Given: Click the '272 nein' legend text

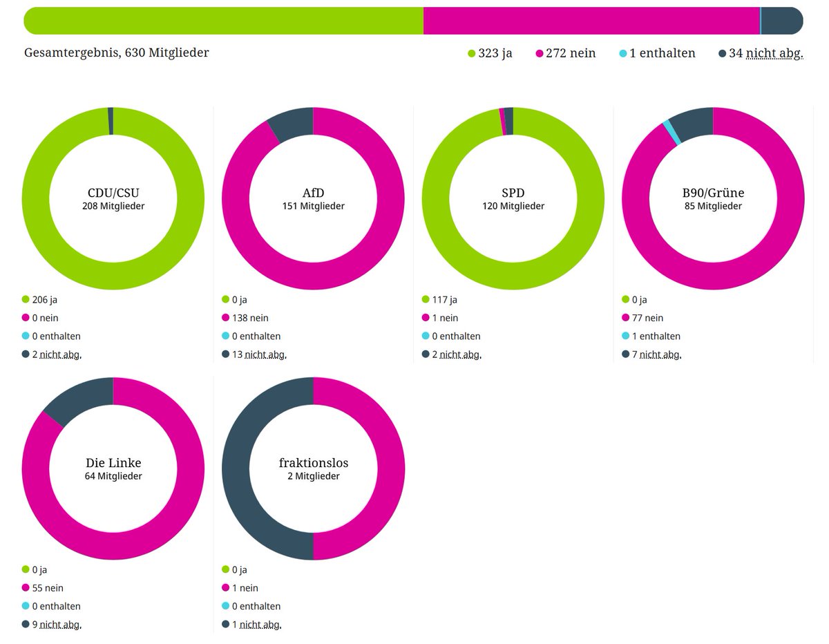Looking at the screenshot, I should tap(571, 54).
